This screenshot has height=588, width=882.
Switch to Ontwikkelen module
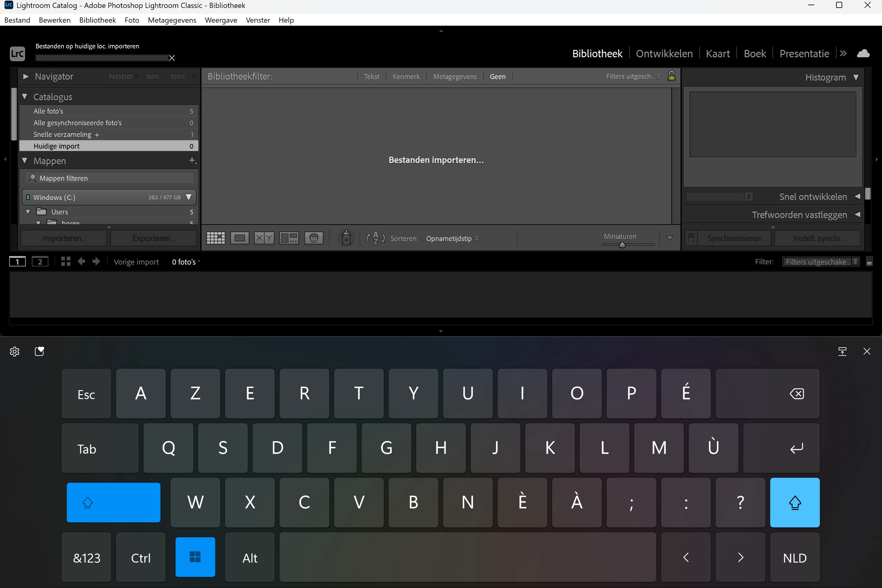664,54
